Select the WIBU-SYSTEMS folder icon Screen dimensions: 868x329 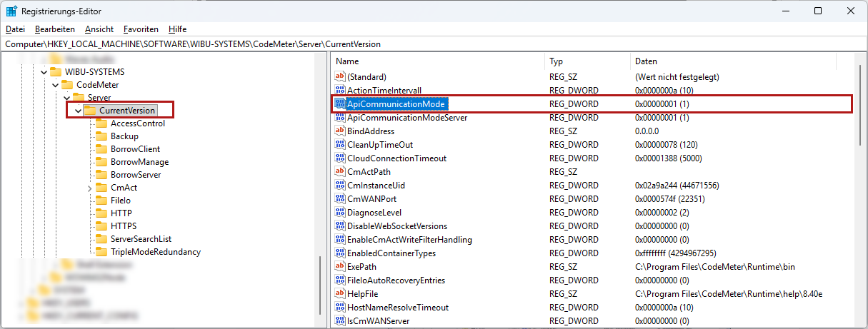point(56,72)
